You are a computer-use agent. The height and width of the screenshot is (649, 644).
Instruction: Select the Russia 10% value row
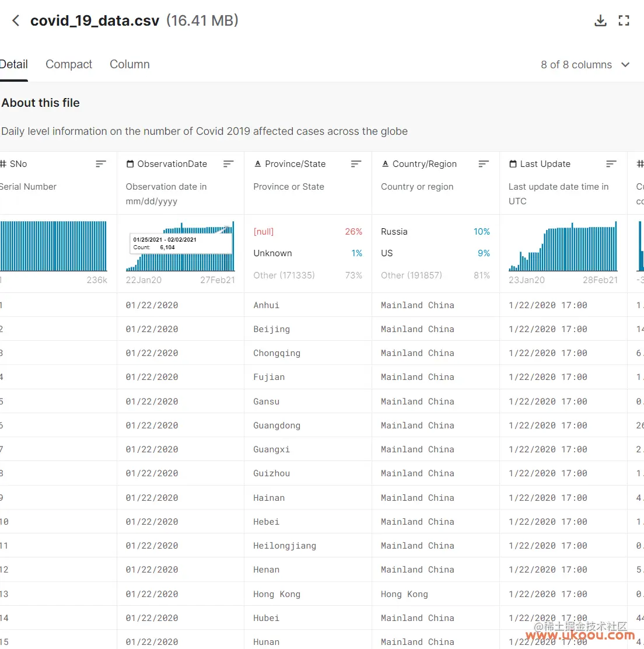pyautogui.click(x=435, y=232)
